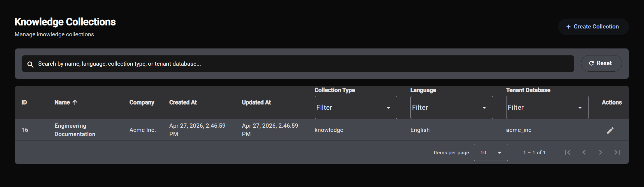Click the plus icon on Create Collection

[x=568, y=27]
